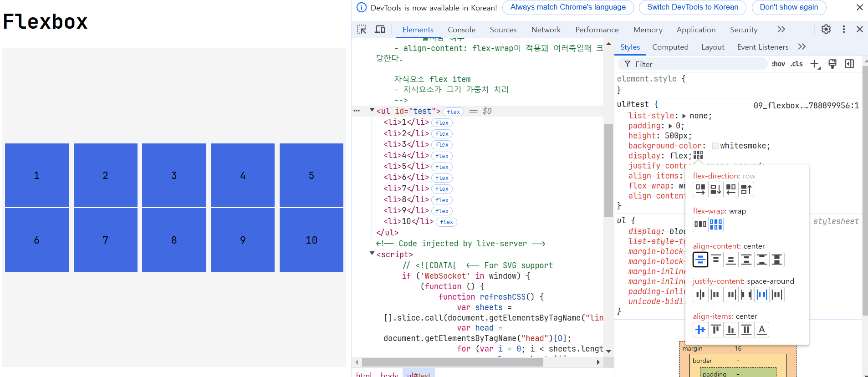Click the whitesmoke color swatch
Screen dimensions: 868x377
point(715,146)
